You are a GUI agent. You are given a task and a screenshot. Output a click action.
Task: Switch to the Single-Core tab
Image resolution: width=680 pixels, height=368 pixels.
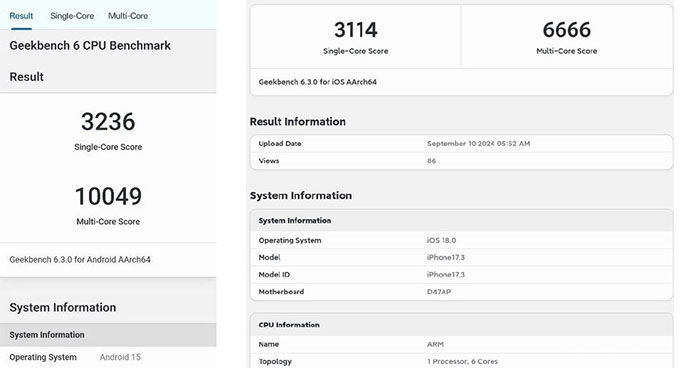tap(72, 16)
